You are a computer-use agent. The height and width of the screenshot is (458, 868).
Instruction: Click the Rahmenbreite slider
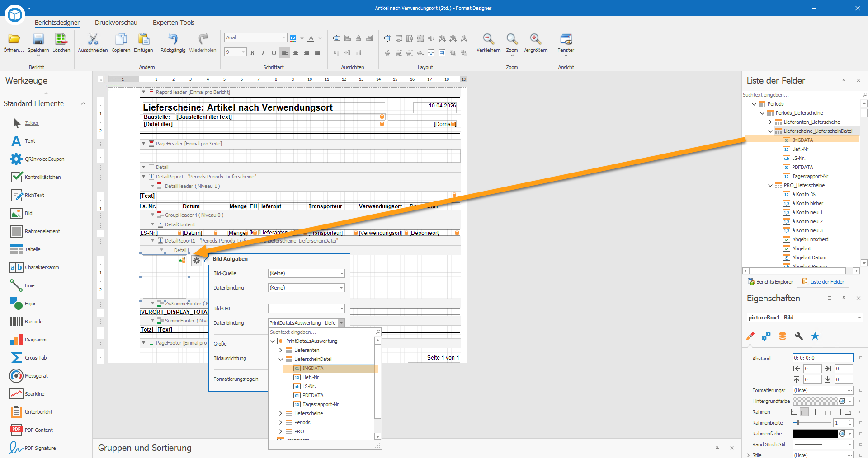(812, 423)
